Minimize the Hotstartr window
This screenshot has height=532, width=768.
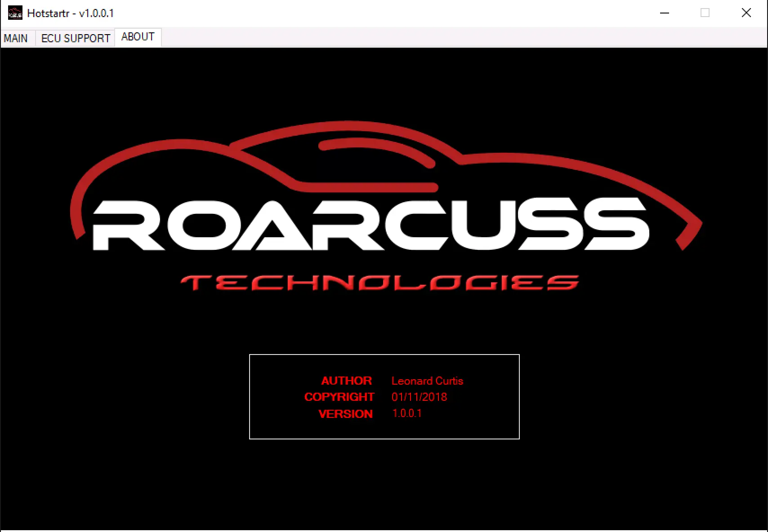pos(664,13)
